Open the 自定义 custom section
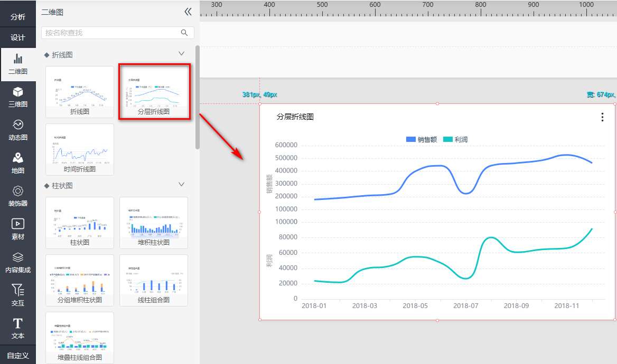The image size is (617, 364). coord(18,355)
